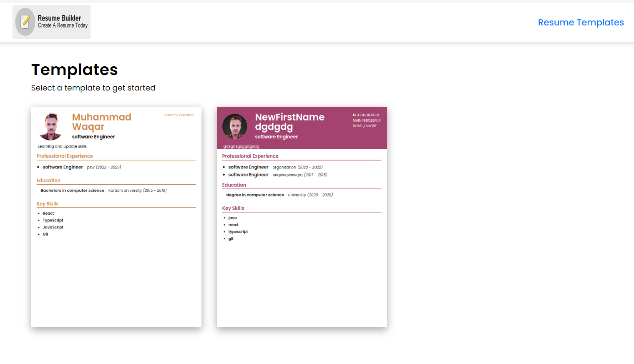This screenshot has width=634, height=364.
Task: Click 'university (2020 - 2020)' text
Action: pos(310,195)
